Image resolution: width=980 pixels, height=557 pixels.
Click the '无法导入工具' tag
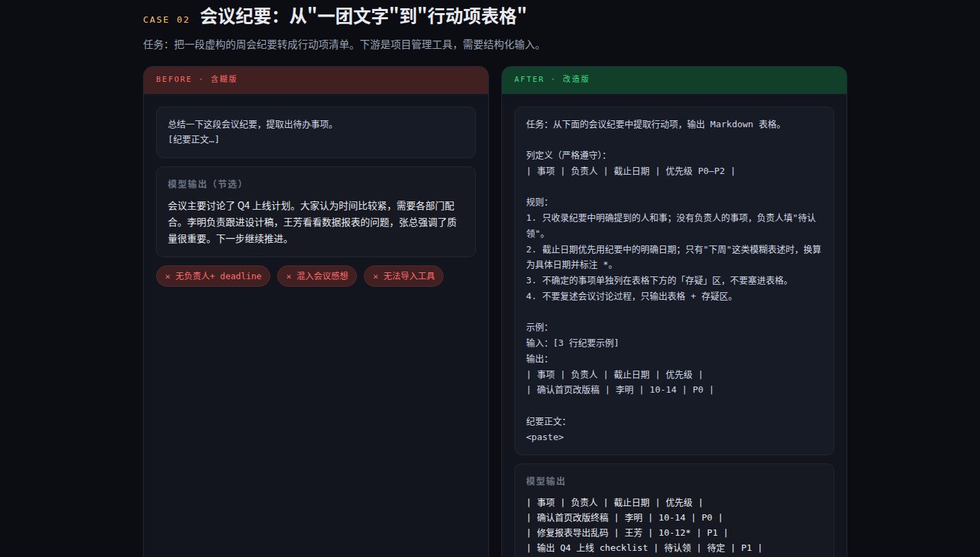tap(404, 276)
